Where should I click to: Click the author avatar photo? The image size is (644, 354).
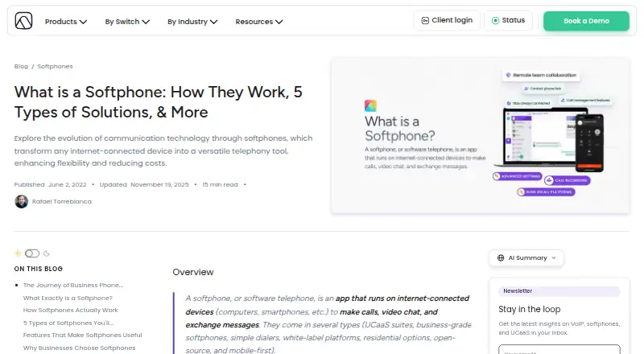[x=22, y=202]
